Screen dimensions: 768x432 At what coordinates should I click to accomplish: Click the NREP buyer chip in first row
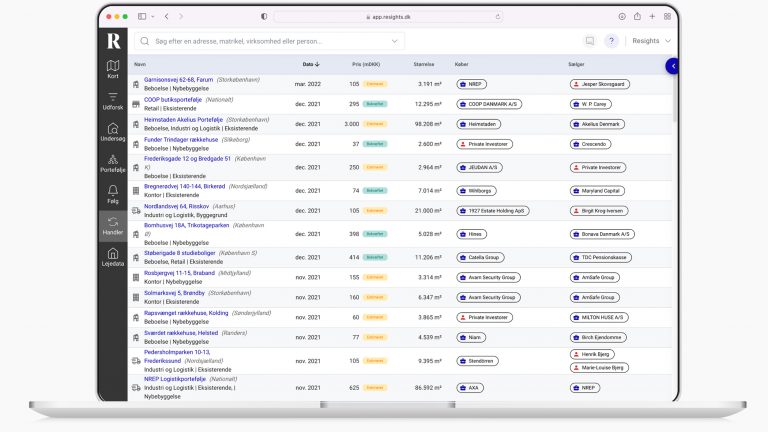click(x=473, y=84)
